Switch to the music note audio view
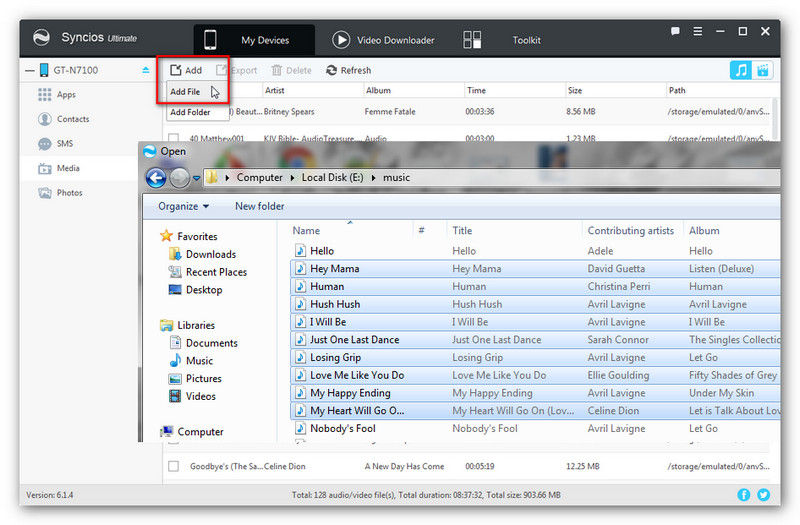Screen dimensions: 800x525 click(740, 70)
